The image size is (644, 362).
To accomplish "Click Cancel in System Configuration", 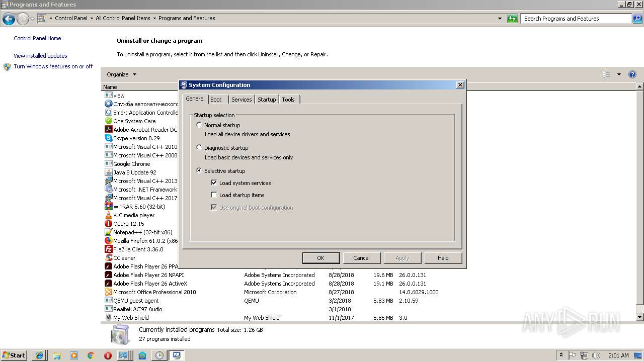I will [x=361, y=258].
